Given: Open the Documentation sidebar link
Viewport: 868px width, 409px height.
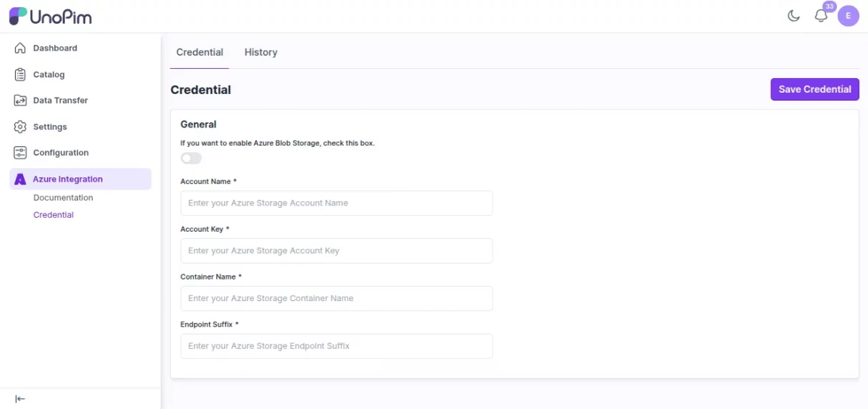Looking at the screenshot, I should (x=63, y=198).
